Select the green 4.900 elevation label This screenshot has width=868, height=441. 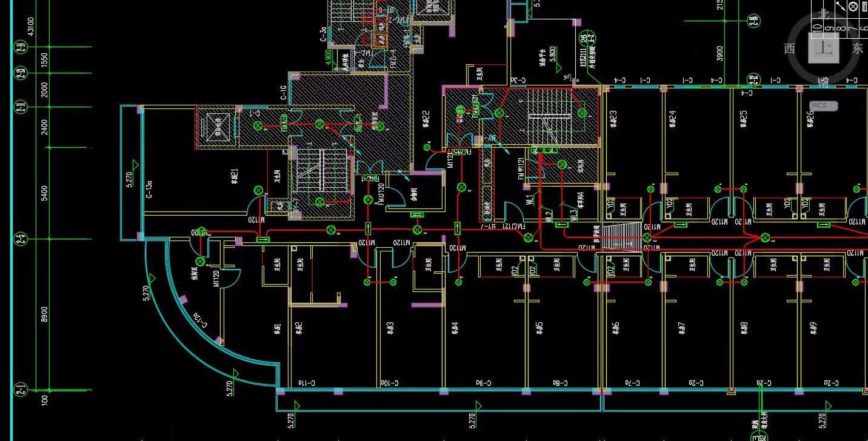pos(328,58)
